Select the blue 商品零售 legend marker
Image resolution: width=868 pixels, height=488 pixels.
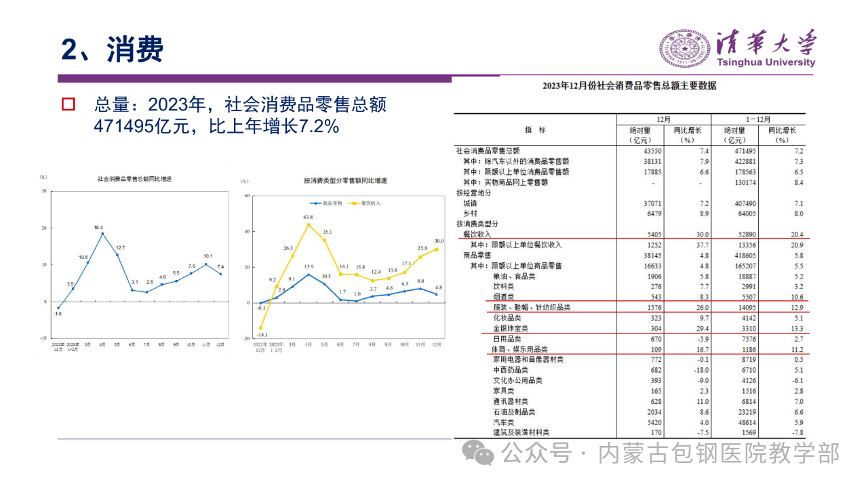click(315, 203)
